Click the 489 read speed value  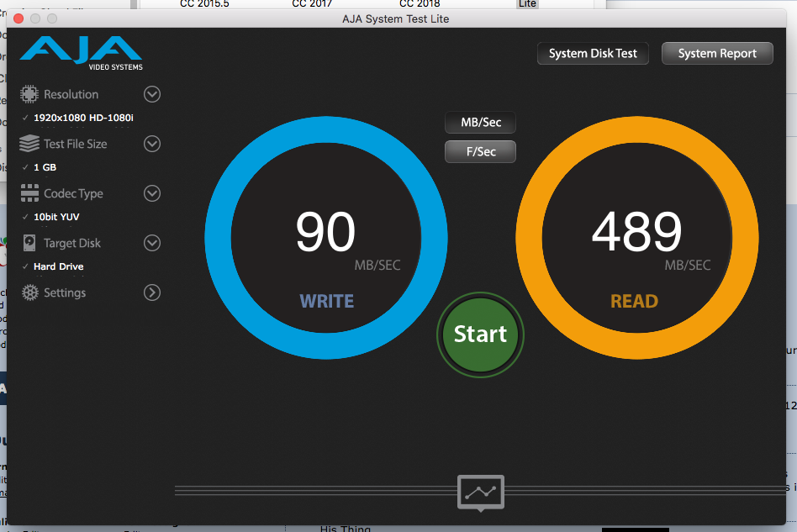[x=636, y=232]
